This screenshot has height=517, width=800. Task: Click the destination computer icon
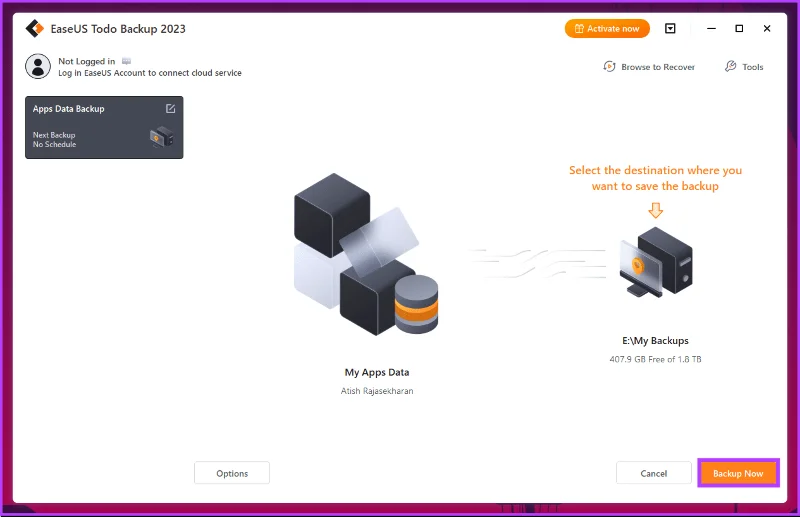pos(657,262)
